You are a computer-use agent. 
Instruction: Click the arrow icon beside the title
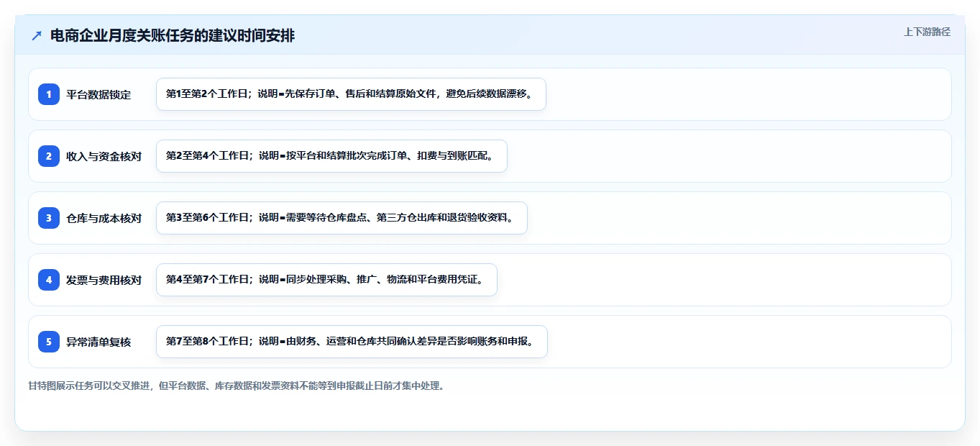37,36
